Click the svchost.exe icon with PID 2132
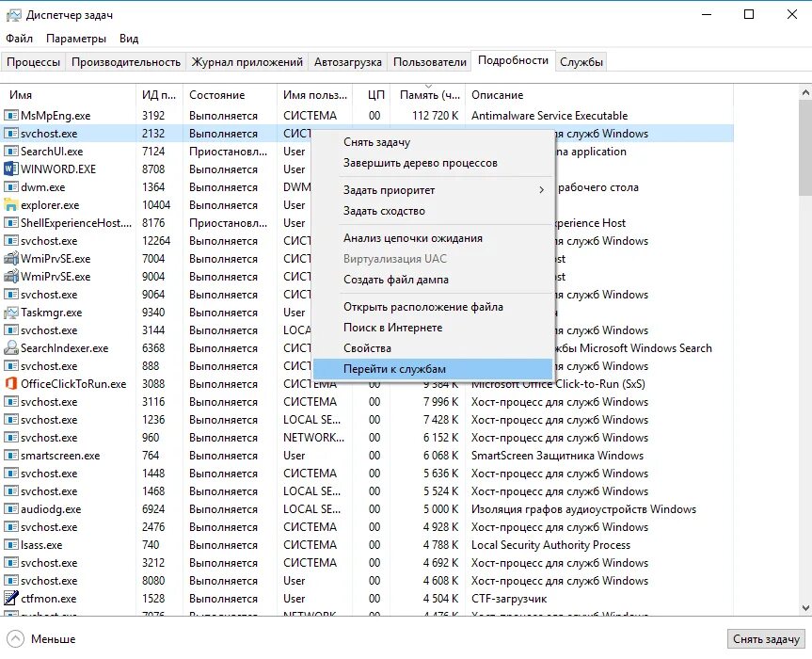 [11, 133]
